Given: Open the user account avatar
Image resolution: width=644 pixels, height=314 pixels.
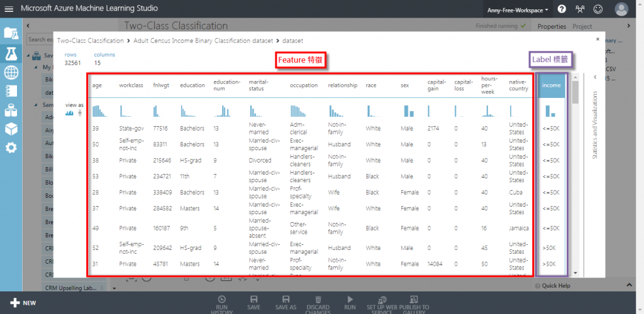Looking at the screenshot, I should (621, 9).
